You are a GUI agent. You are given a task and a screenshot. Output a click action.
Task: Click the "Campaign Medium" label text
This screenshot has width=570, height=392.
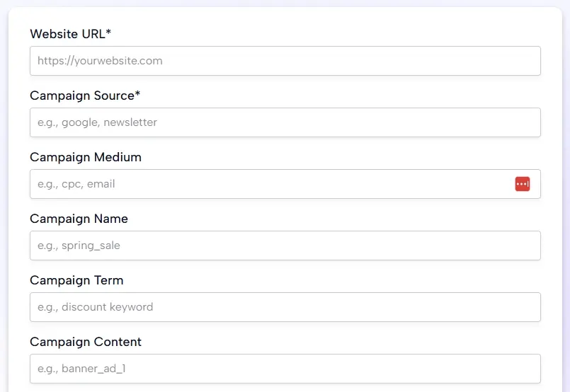pos(86,157)
